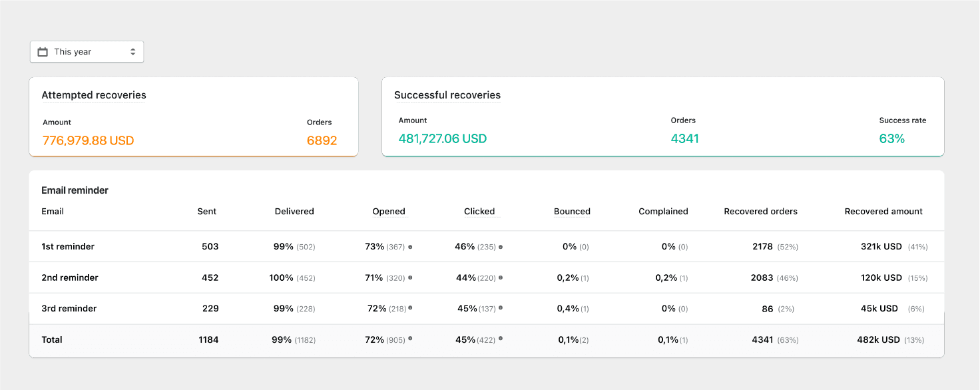980x390 pixels.
Task: Click the calendar icon in date selector
Action: pyautogui.click(x=43, y=52)
